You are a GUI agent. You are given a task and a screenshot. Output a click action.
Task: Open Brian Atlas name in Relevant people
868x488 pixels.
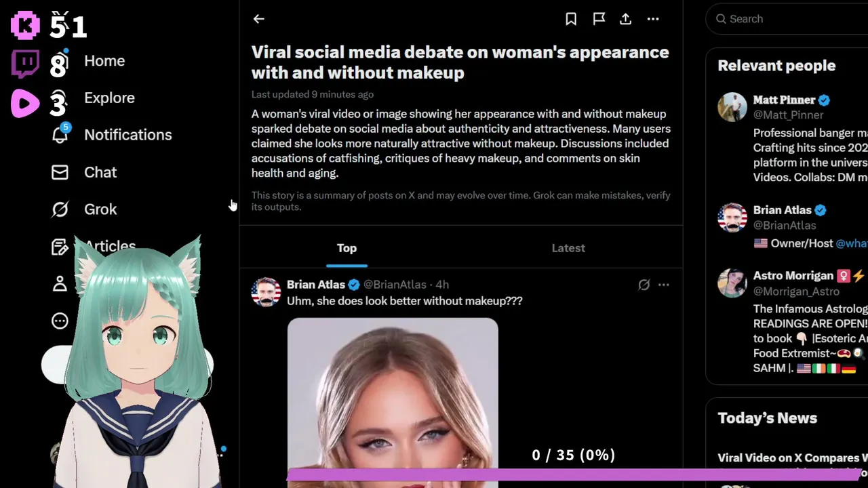pos(783,210)
